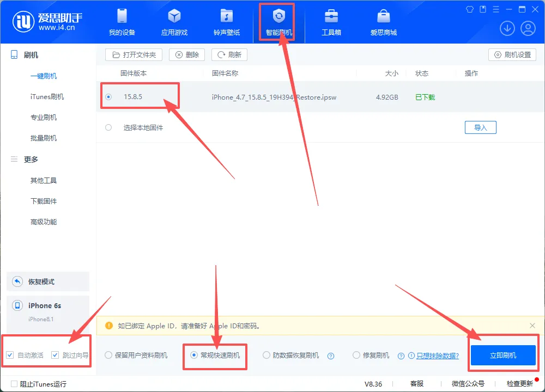Screen dimensions: 545x392
Task: Open the download manager arrow icon
Action: point(507,28)
